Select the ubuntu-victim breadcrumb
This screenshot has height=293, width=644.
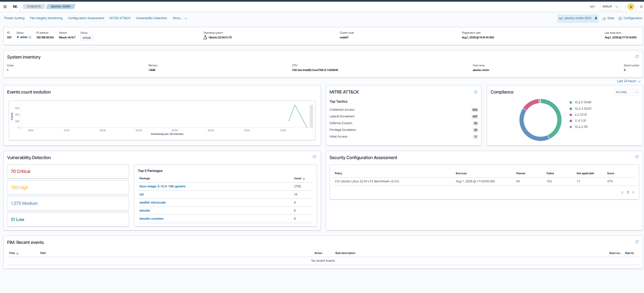pos(61,6)
